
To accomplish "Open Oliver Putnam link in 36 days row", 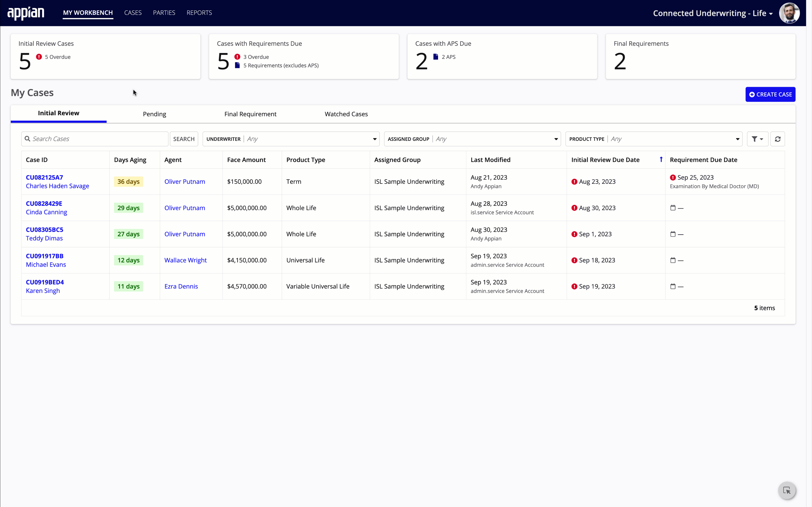I will (185, 182).
